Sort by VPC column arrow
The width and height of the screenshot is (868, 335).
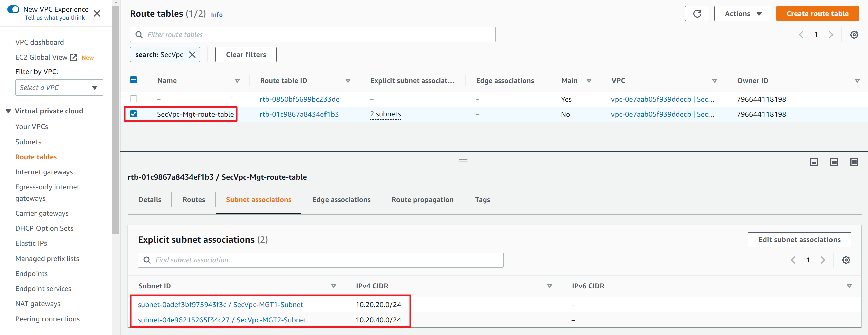(714, 81)
